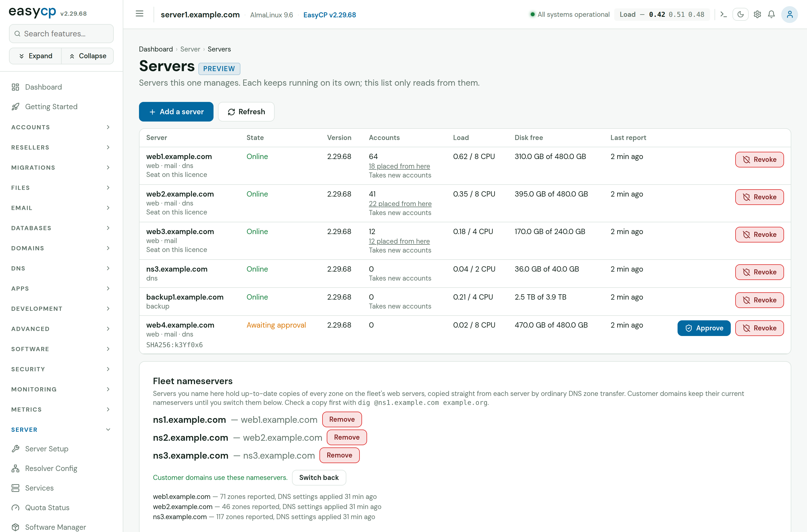The height and width of the screenshot is (532, 807).
Task: Click the Add a server button
Action: pos(176,112)
